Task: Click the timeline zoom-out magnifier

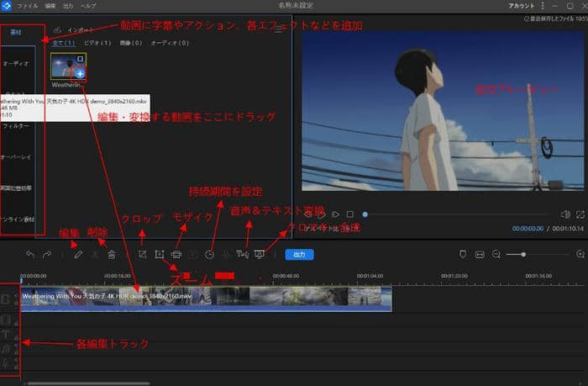Action: point(496,255)
